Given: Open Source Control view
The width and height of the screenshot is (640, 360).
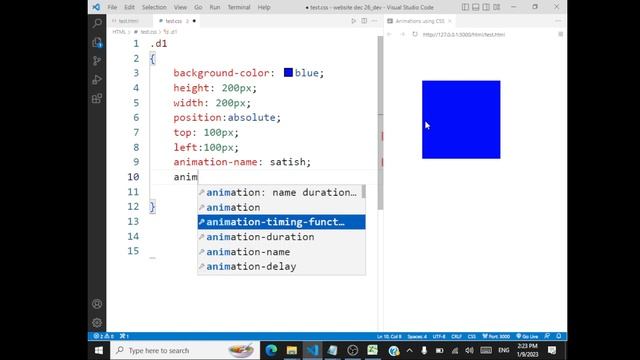Looking at the screenshot, I should pyautogui.click(x=97, y=61).
